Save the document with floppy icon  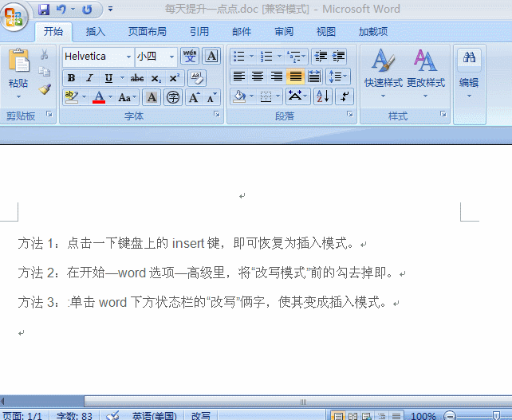44,9
